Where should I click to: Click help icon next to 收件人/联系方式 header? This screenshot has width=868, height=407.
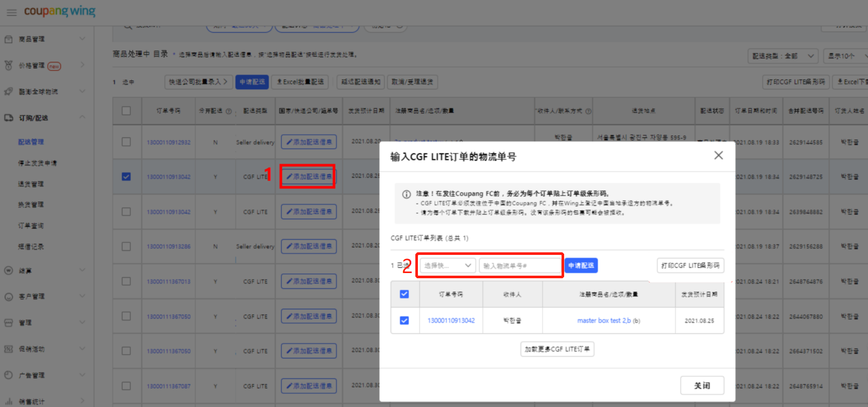pos(588,111)
